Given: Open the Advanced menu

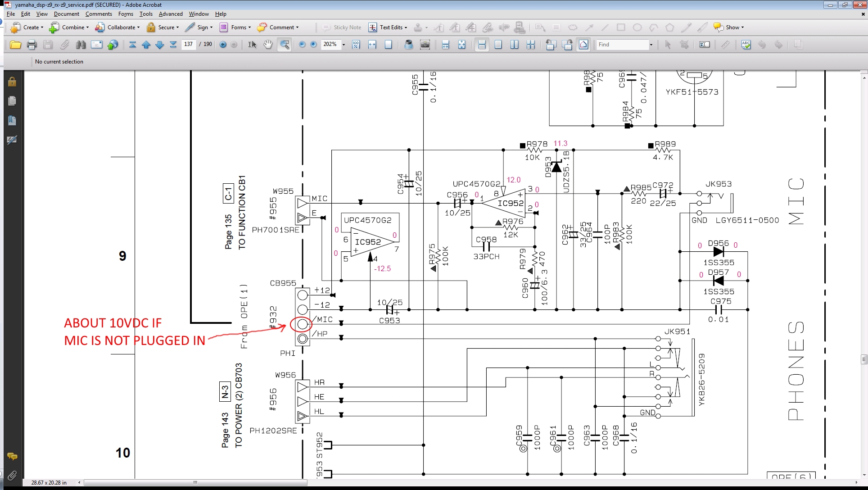Looking at the screenshot, I should [x=171, y=14].
